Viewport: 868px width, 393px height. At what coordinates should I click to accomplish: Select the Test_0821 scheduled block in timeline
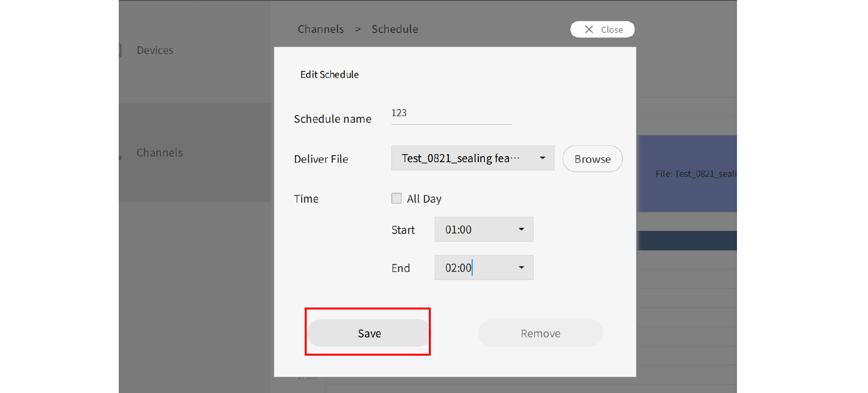coord(687,174)
